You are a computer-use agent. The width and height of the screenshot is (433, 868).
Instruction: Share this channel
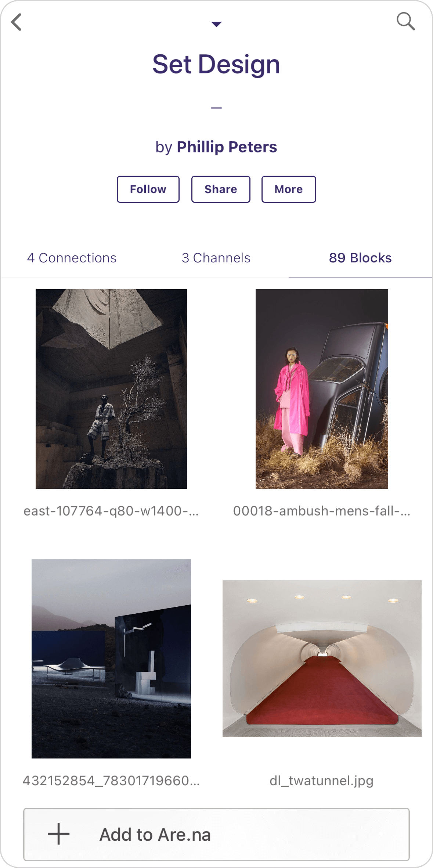(221, 189)
